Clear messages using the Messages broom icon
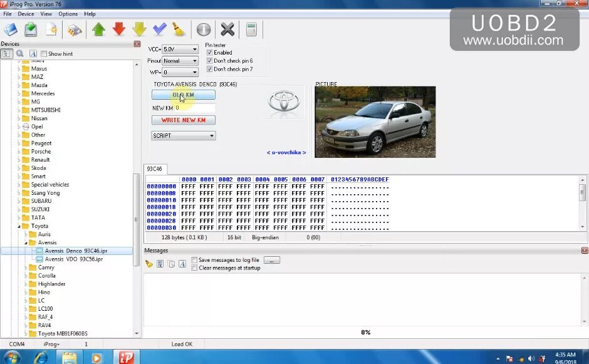This screenshot has width=589, height=364. coord(149,264)
